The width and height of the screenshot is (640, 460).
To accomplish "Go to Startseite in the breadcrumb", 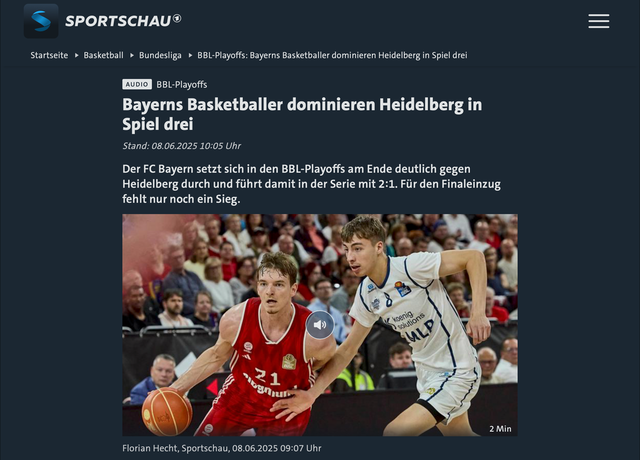I will point(49,55).
